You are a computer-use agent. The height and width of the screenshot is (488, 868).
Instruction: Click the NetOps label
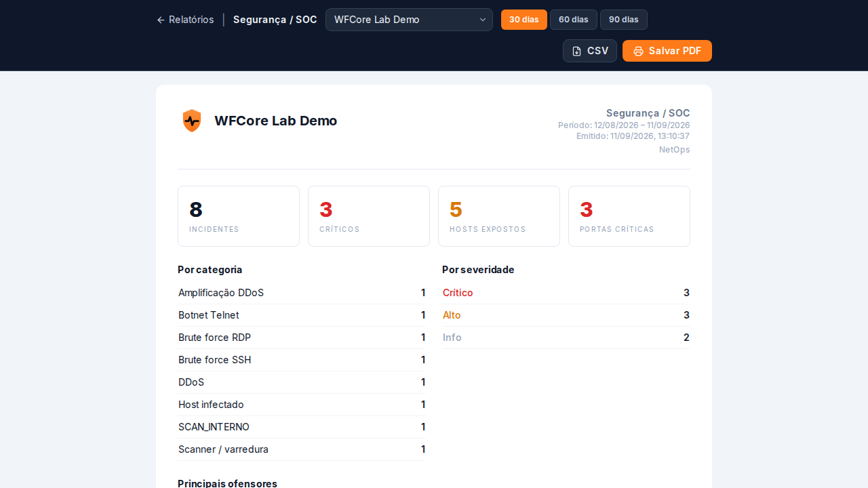point(675,150)
